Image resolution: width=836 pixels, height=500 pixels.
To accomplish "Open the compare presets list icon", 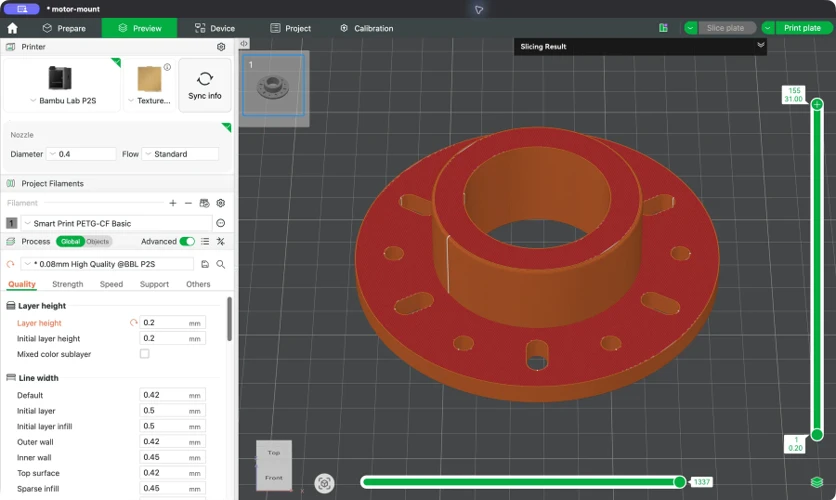I will tap(205, 241).
